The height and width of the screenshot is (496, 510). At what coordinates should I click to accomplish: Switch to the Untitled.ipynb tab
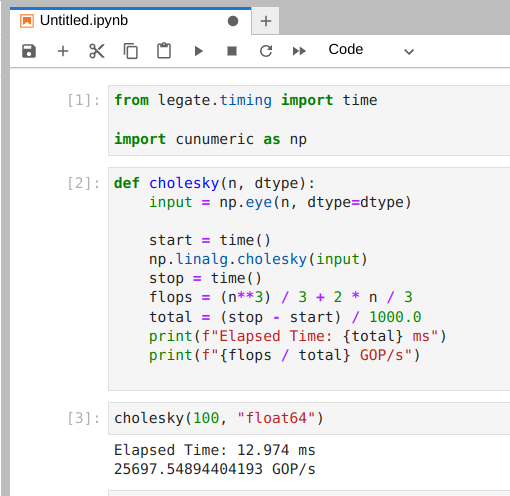pyautogui.click(x=130, y=21)
